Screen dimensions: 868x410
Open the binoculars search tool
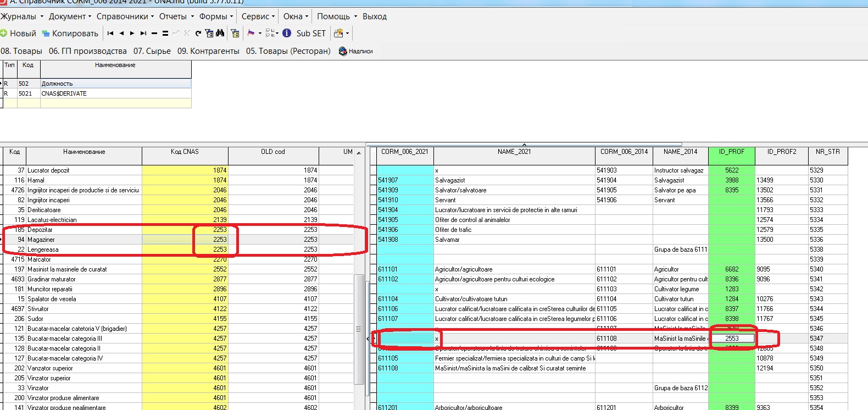(x=220, y=33)
